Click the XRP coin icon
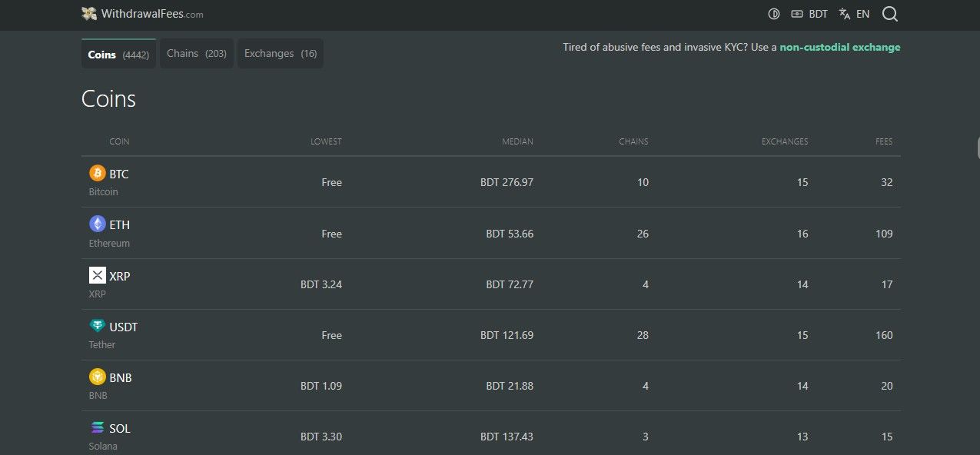Screen dimensions: 980x455 pyautogui.click(x=97, y=275)
